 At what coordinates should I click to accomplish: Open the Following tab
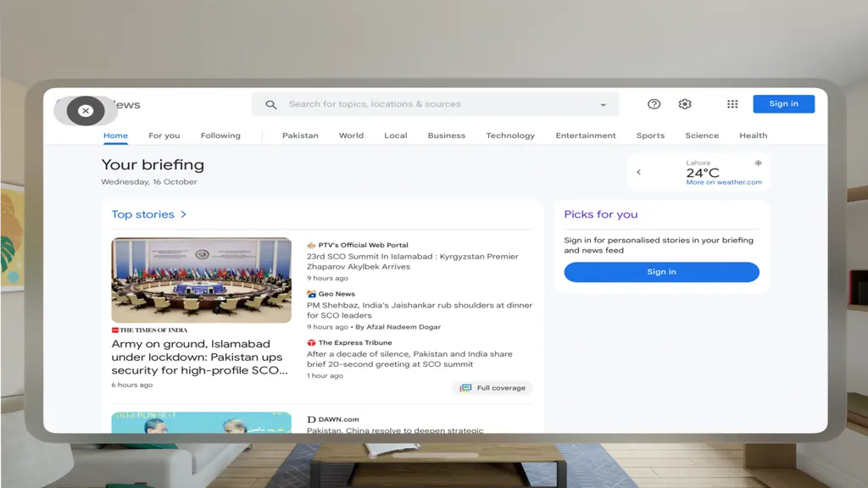coord(220,136)
